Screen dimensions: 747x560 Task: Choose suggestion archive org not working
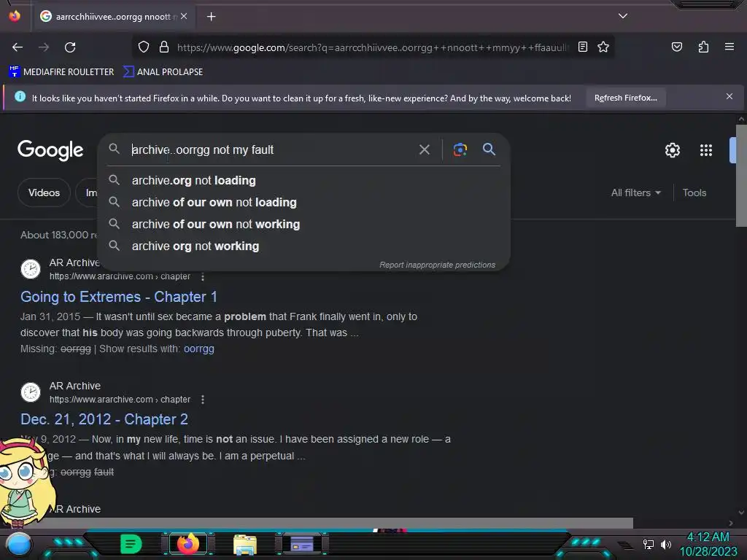click(x=304, y=246)
